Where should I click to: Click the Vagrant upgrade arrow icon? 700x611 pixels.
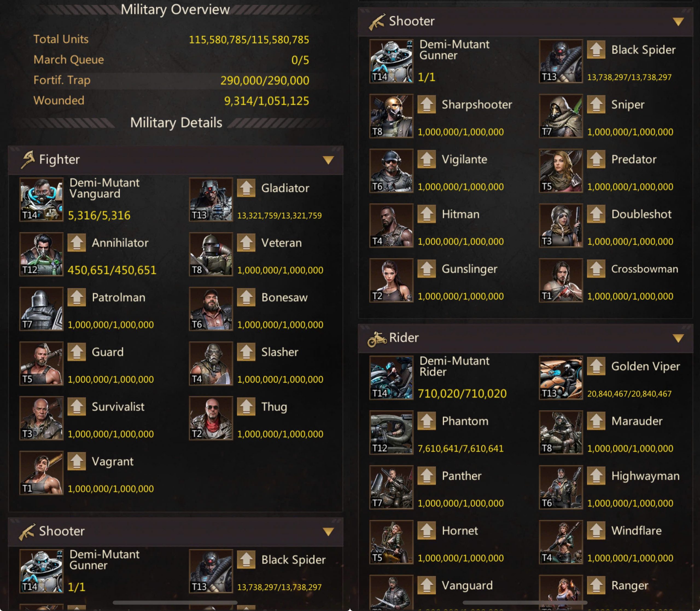coord(76,461)
